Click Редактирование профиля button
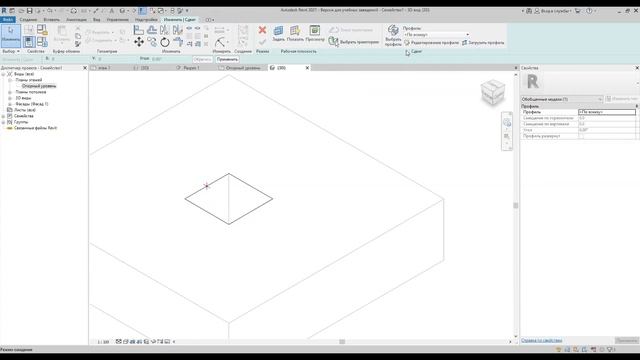The width and height of the screenshot is (640, 360). pyautogui.click(x=432, y=42)
